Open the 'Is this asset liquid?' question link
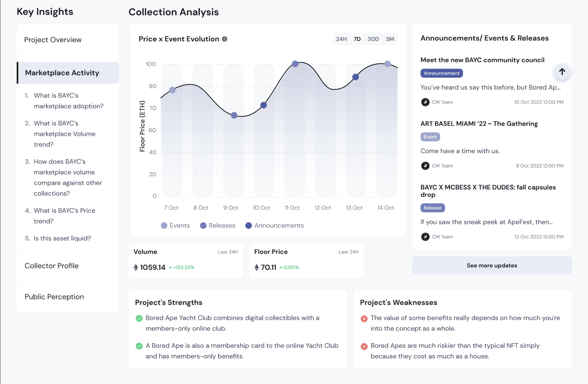 click(62, 238)
